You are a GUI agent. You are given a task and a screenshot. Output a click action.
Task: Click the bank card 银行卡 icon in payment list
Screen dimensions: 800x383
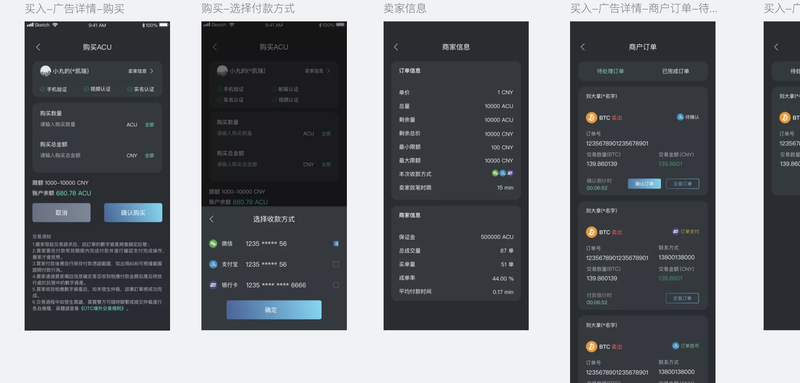(213, 285)
